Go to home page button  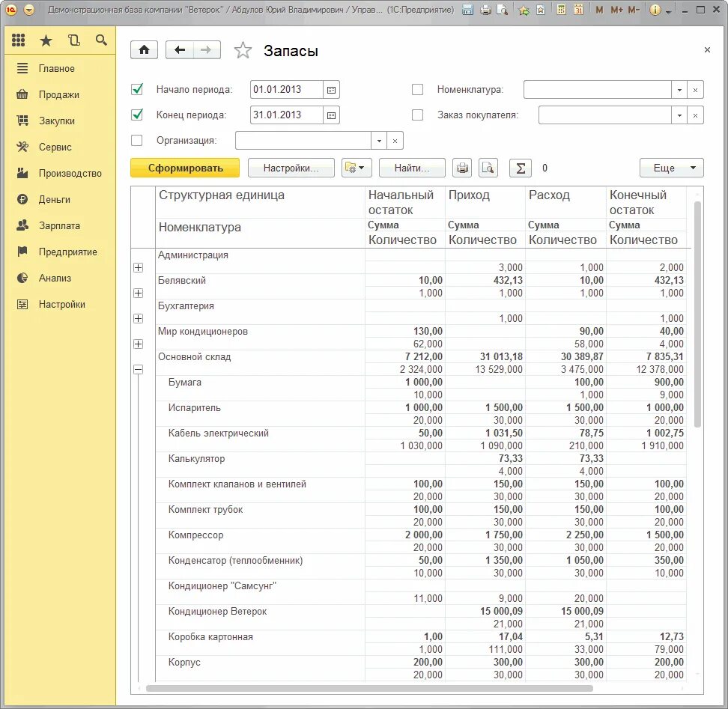[x=144, y=50]
